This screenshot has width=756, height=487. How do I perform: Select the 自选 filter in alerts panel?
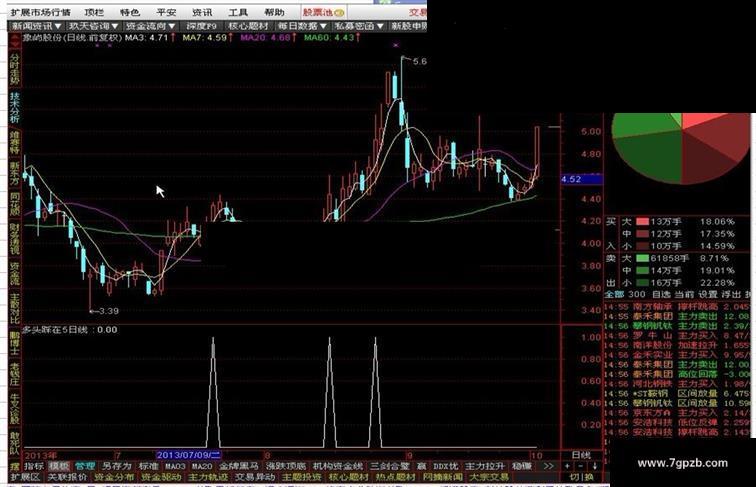tap(661, 294)
